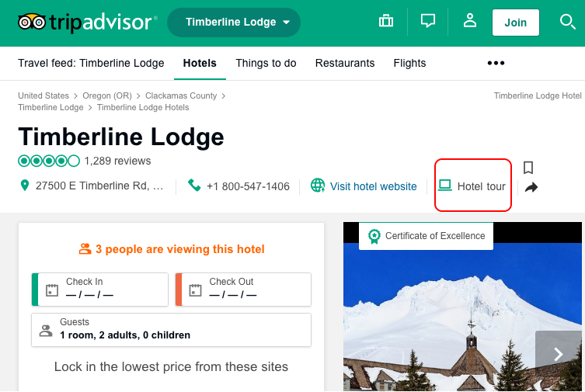Switch to the Flights tab
The width and height of the screenshot is (585, 392).
tap(409, 63)
